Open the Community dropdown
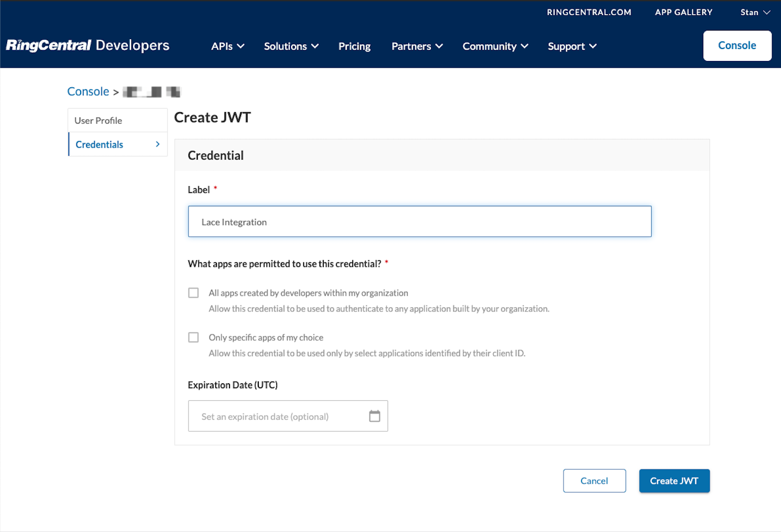Screen dimensions: 781x532 [x=495, y=46]
